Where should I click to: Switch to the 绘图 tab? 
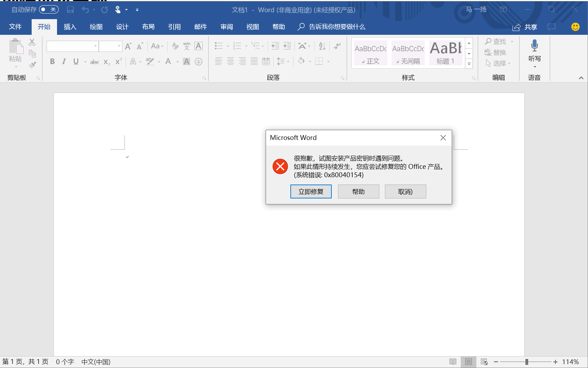coord(96,27)
